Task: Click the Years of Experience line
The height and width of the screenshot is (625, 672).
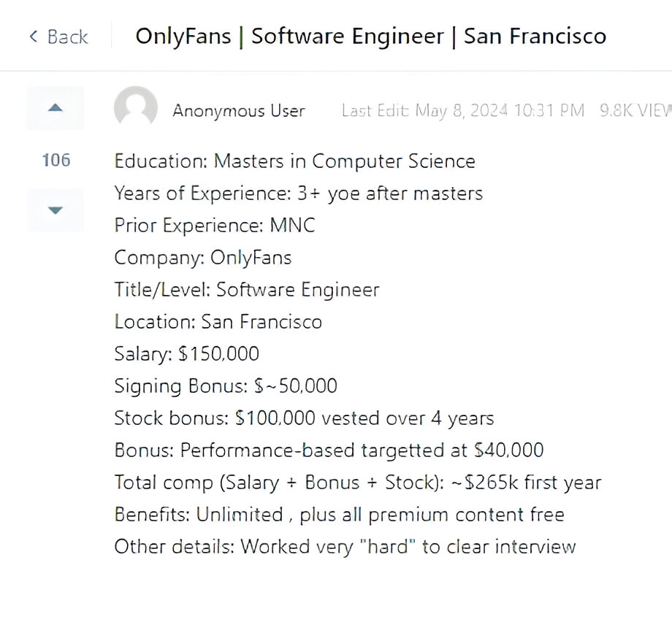Action: pos(298,193)
